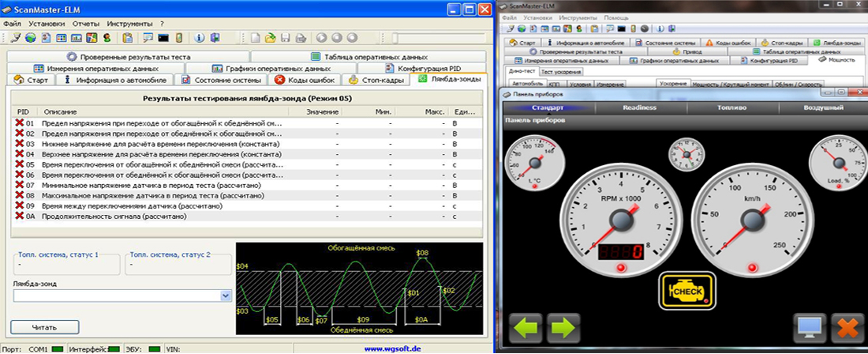Click the orange X icon on the dashboard
The width and height of the screenshot is (868, 354).
pyautogui.click(x=848, y=327)
